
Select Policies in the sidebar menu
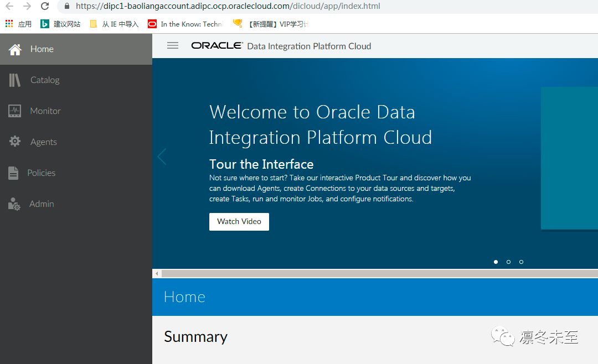[76, 173]
